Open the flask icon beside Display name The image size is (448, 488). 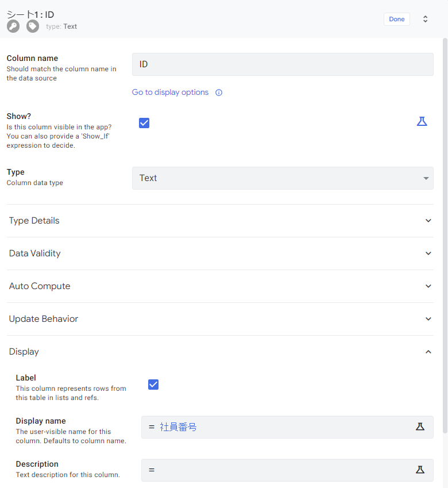pos(420,426)
